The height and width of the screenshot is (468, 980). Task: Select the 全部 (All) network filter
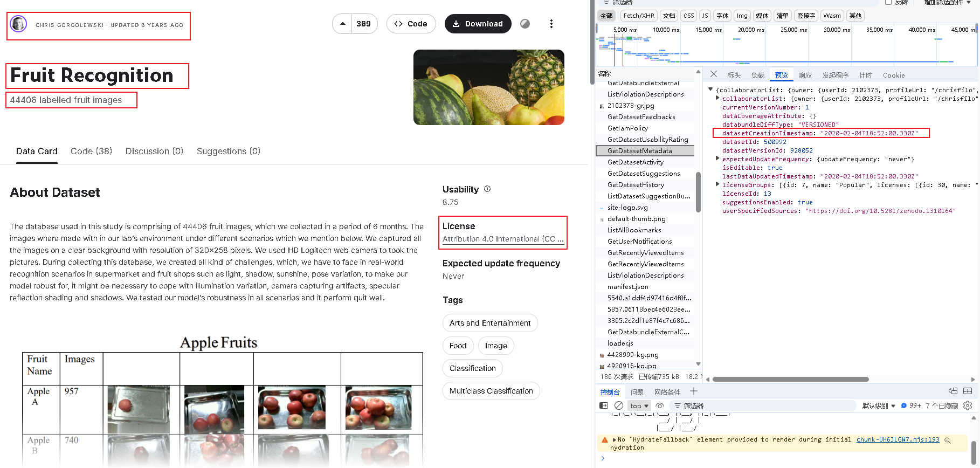(x=606, y=16)
